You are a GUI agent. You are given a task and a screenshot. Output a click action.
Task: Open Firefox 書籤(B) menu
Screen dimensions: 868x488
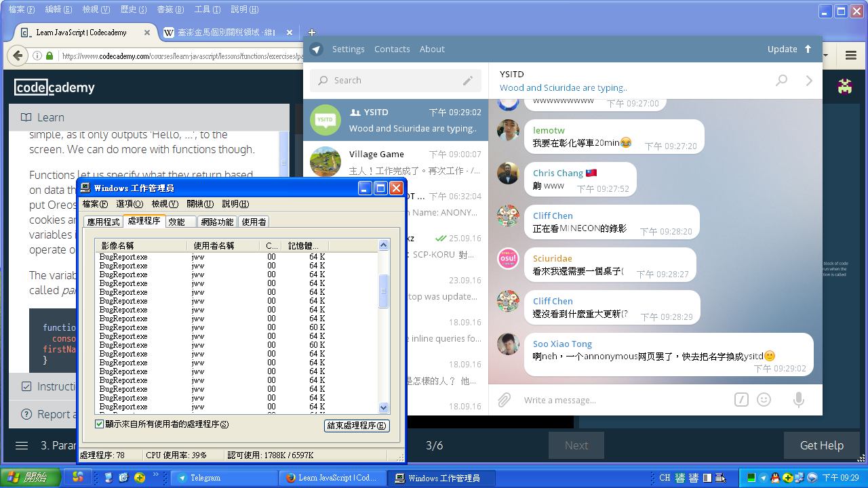coord(170,9)
